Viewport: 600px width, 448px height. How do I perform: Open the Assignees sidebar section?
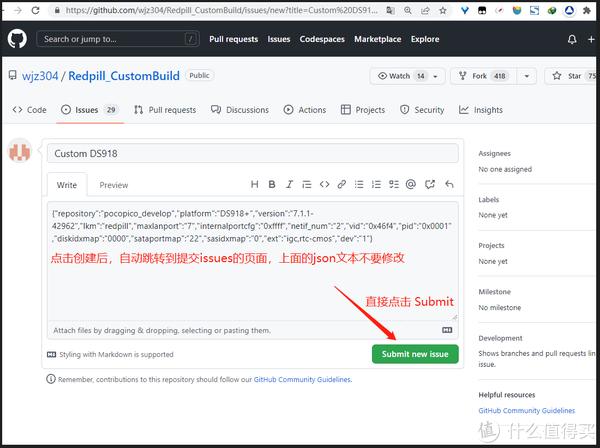[x=494, y=153]
